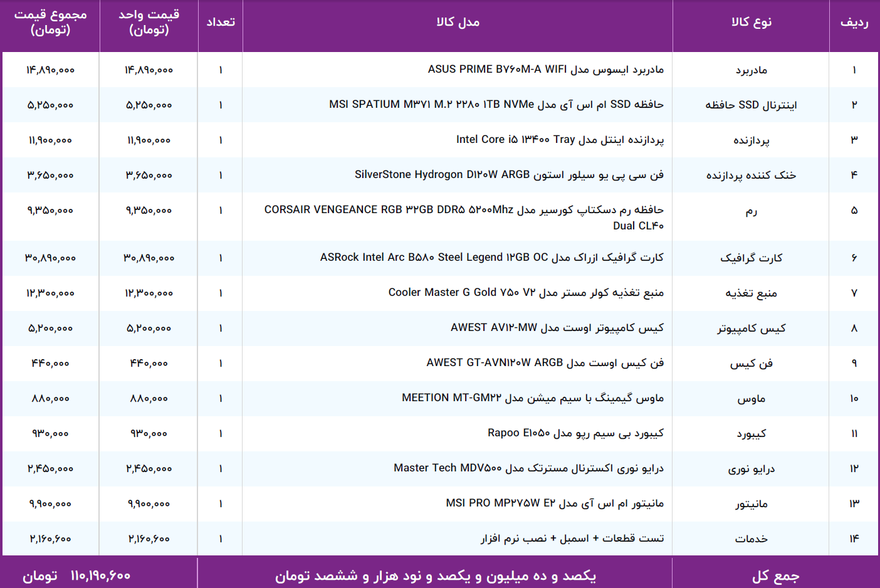Click total price 5,200,000 in the AWEST AV12-MW row
The height and width of the screenshot is (588, 880).
tap(51, 328)
